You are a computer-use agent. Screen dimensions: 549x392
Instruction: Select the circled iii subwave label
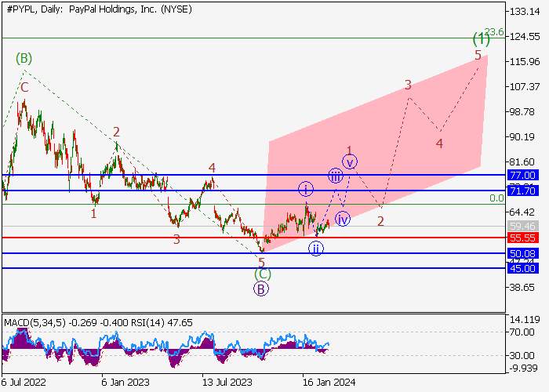[x=336, y=176]
